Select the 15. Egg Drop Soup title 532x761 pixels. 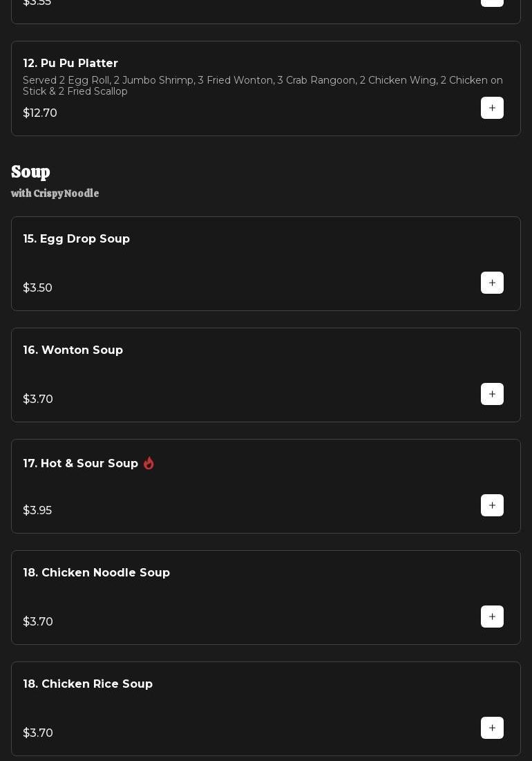point(77,239)
